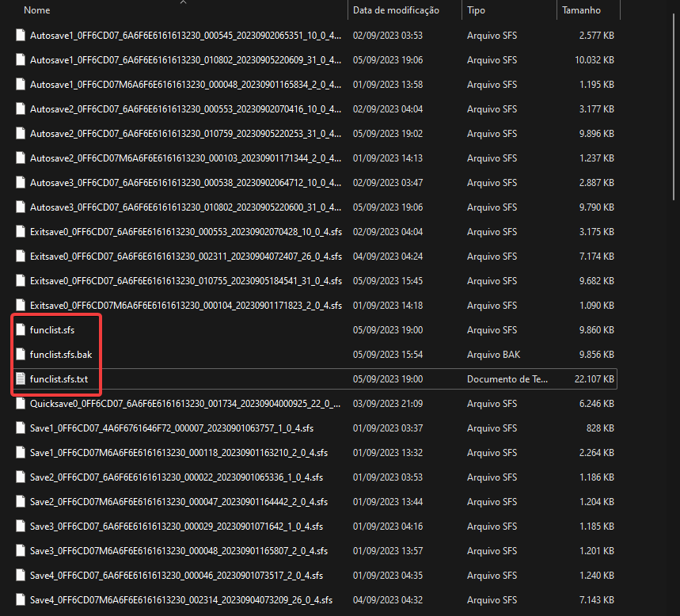Click the funclist.sfs file icon

point(21,330)
